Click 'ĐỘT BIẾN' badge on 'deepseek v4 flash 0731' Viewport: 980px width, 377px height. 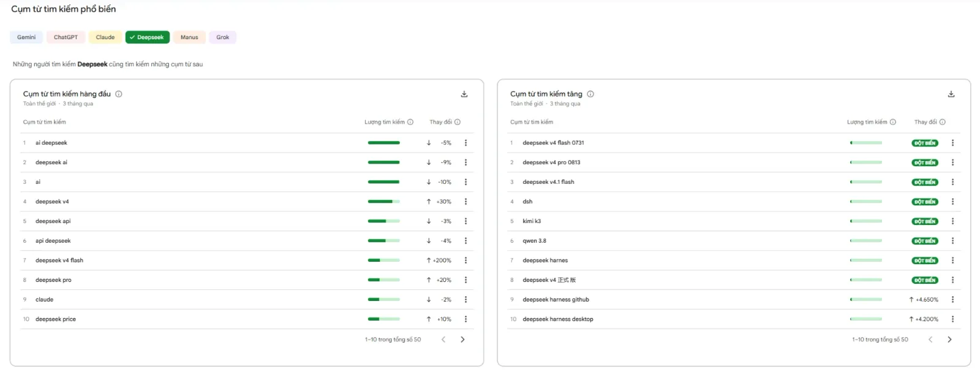[x=925, y=143]
